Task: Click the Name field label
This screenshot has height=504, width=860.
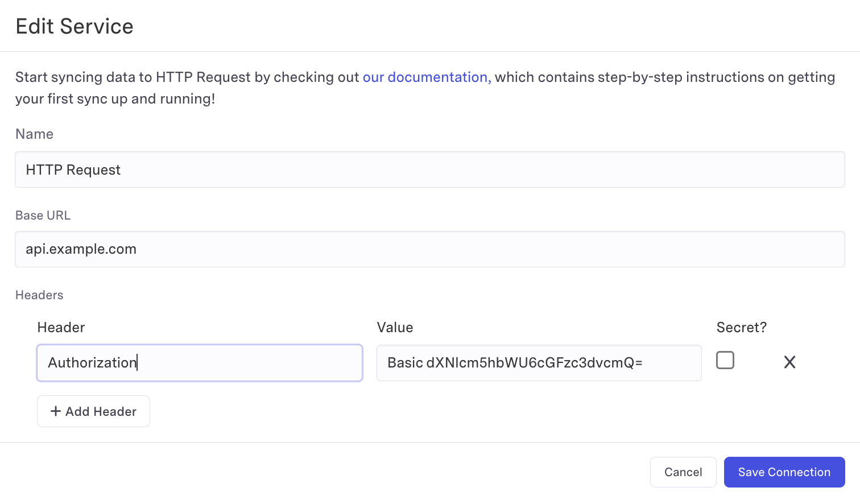Action: [34, 134]
